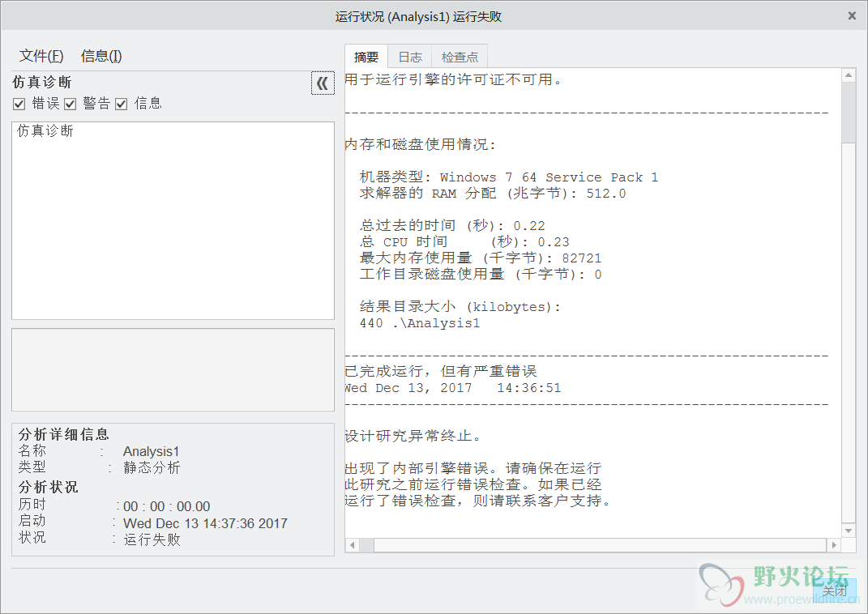Viewport: 868px width, 614px height.
Task: Uncheck the 错误 checkbox
Action: coord(19,104)
